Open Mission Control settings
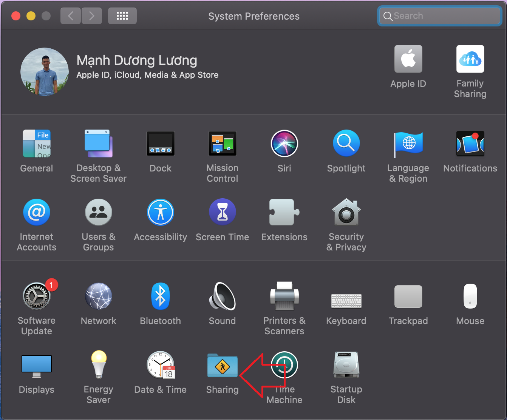This screenshot has height=420, width=507. coord(223,144)
